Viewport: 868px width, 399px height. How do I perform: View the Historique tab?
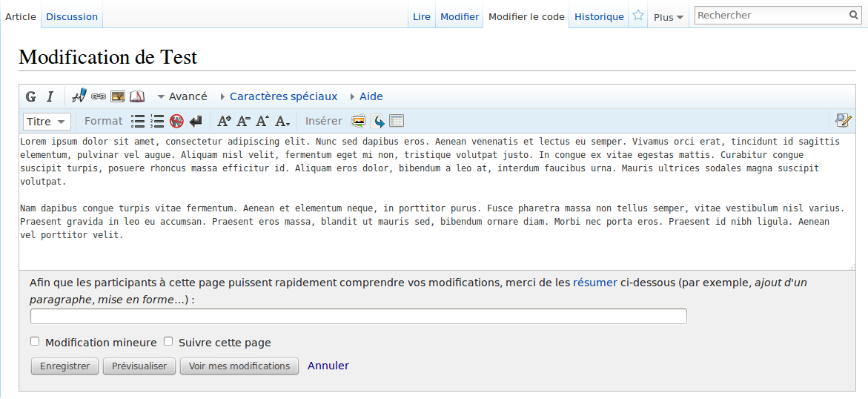coord(599,16)
